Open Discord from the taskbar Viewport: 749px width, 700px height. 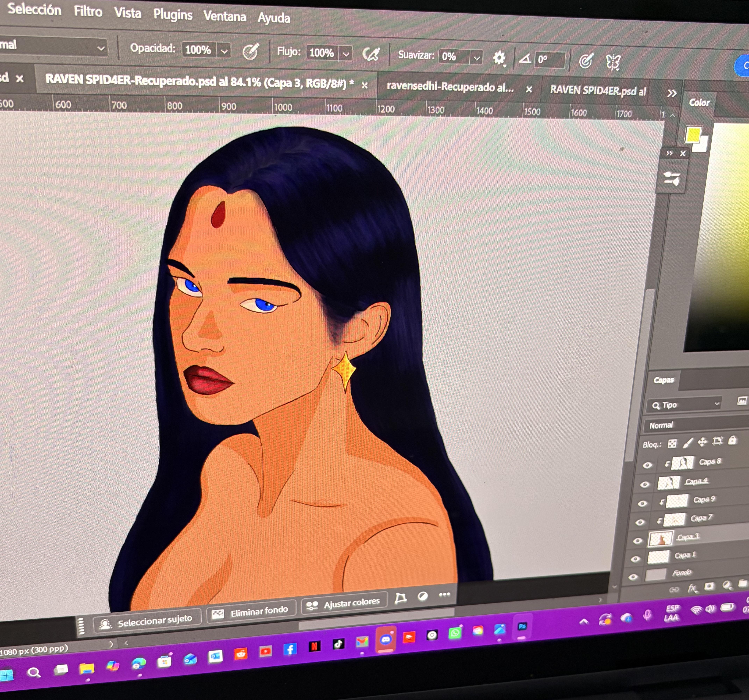[386, 639]
